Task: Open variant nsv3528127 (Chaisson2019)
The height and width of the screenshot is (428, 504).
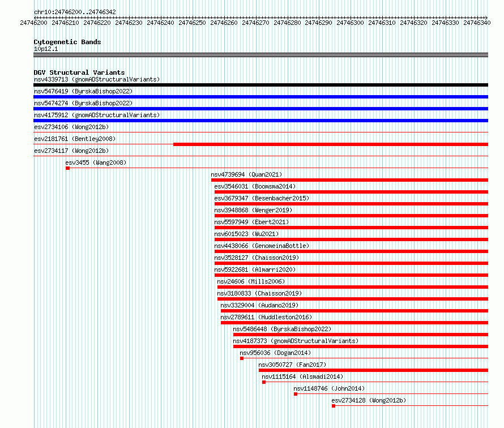Action: point(257,258)
